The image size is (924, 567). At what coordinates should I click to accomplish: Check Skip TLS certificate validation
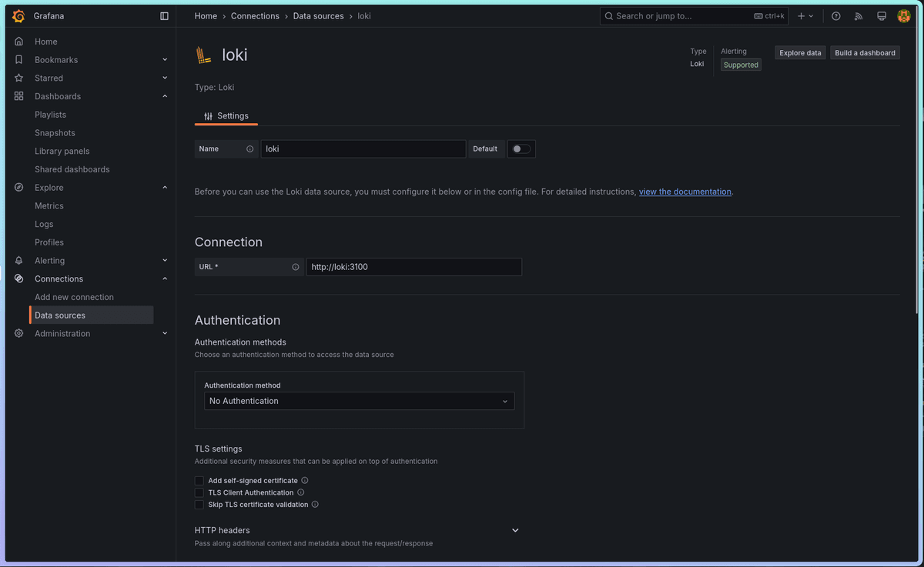(199, 505)
